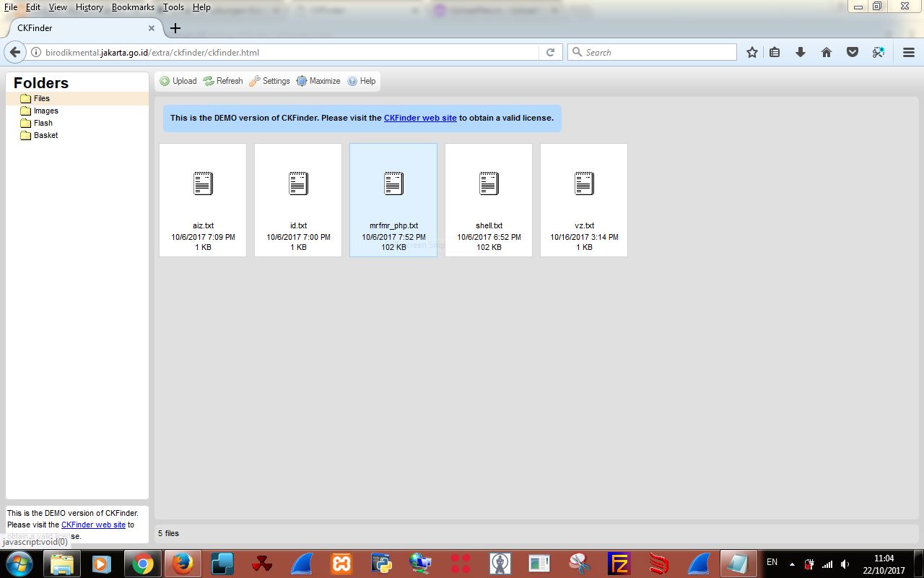Image resolution: width=924 pixels, height=578 pixels.
Task: Follow the CKFinder web site link in the banner
Action: 420,118
